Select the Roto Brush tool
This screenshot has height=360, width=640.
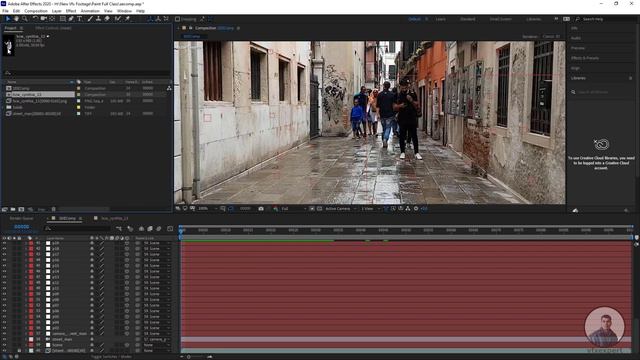click(118, 19)
